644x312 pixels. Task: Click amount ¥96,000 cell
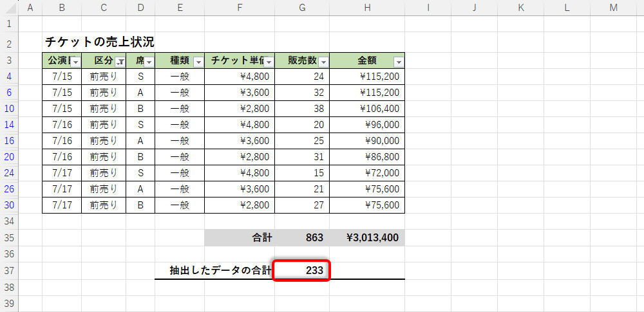click(x=367, y=125)
